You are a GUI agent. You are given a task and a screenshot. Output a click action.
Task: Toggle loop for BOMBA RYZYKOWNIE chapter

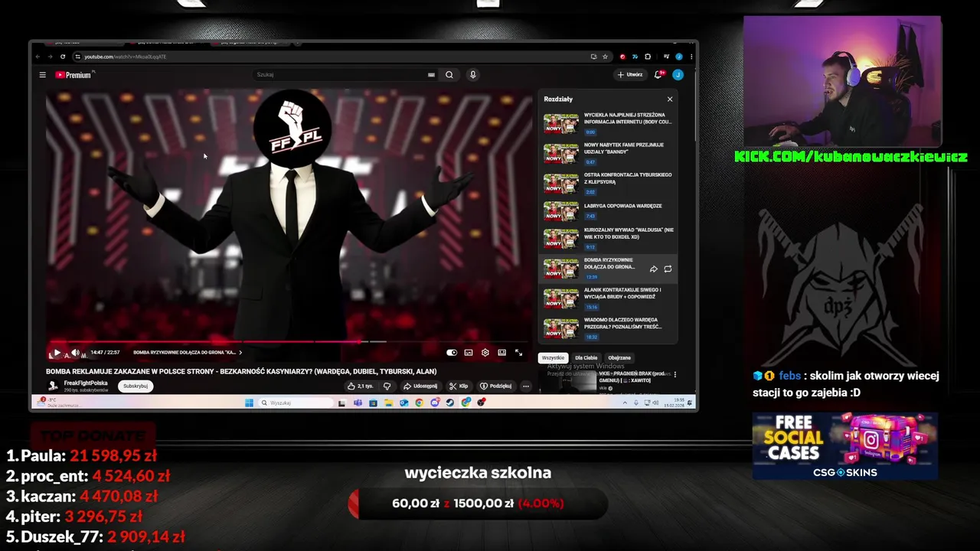pyautogui.click(x=668, y=269)
